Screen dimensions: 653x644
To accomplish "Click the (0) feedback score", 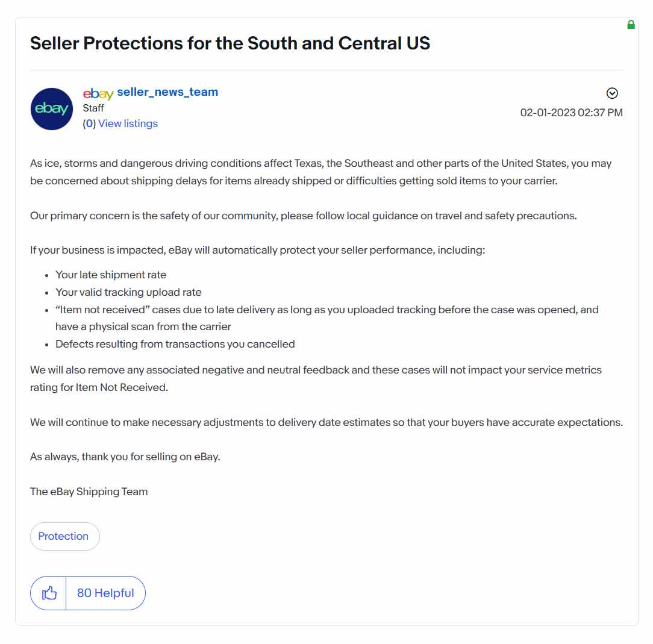I will 89,123.
